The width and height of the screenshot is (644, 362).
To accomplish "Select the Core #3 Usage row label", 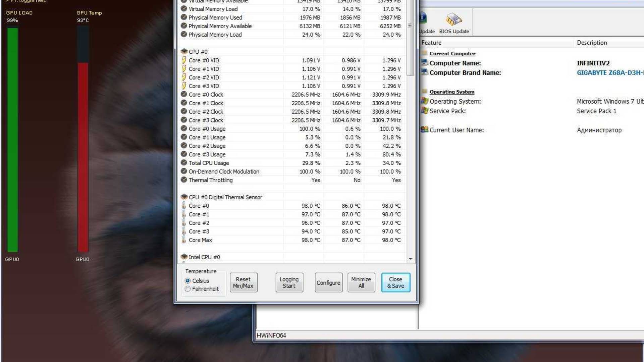I will (207, 155).
